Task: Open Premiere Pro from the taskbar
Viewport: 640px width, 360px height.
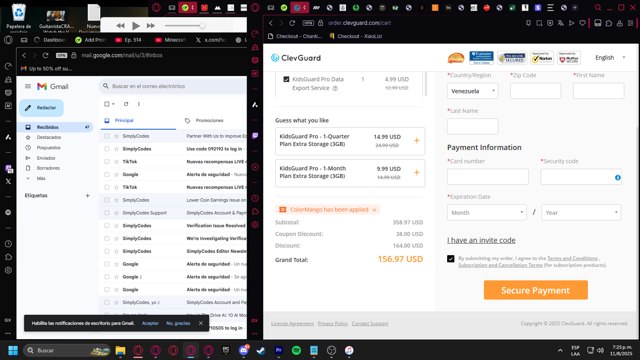Action: coord(279,350)
